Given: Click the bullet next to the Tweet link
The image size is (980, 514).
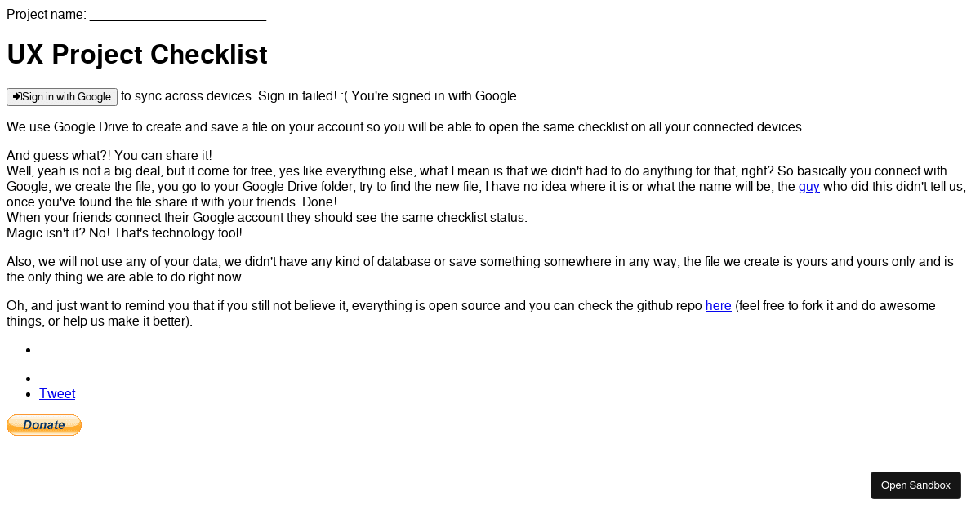Looking at the screenshot, I should [29, 393].
